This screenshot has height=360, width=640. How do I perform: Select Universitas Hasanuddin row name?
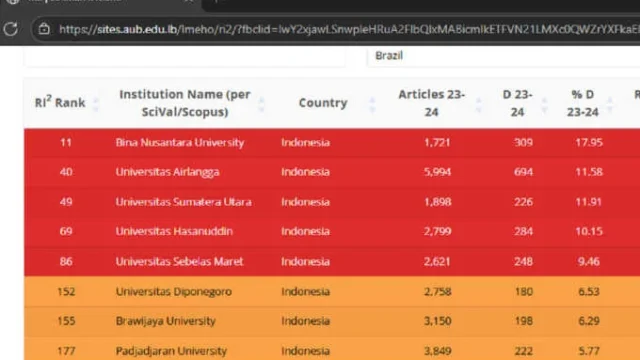pos(174,231)
